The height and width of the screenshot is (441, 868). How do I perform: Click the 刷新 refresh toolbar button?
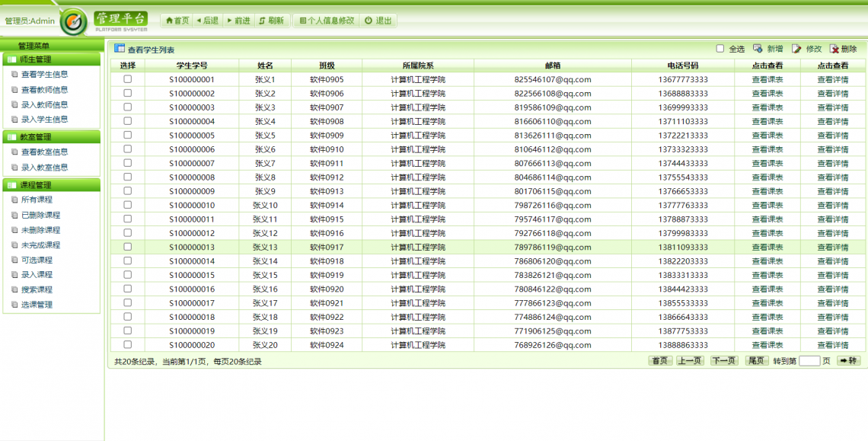point(271,21)
